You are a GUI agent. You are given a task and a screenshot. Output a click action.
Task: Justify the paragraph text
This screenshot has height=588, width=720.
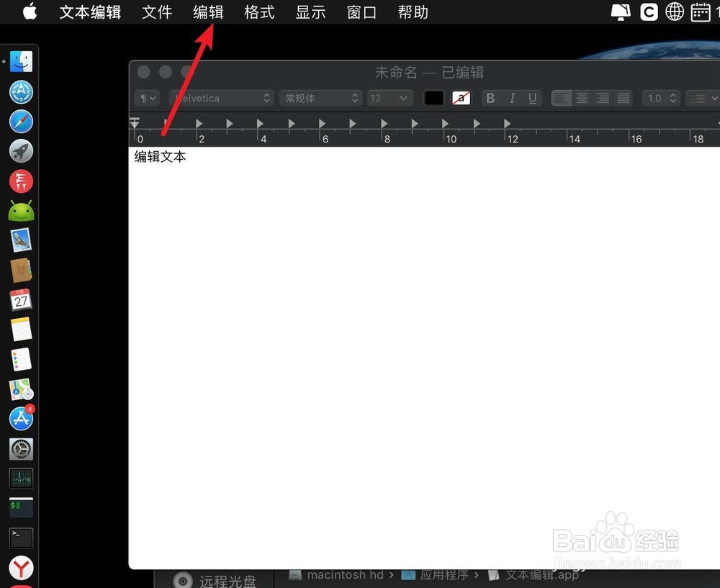pyautogui.click(x=624, y=98)
